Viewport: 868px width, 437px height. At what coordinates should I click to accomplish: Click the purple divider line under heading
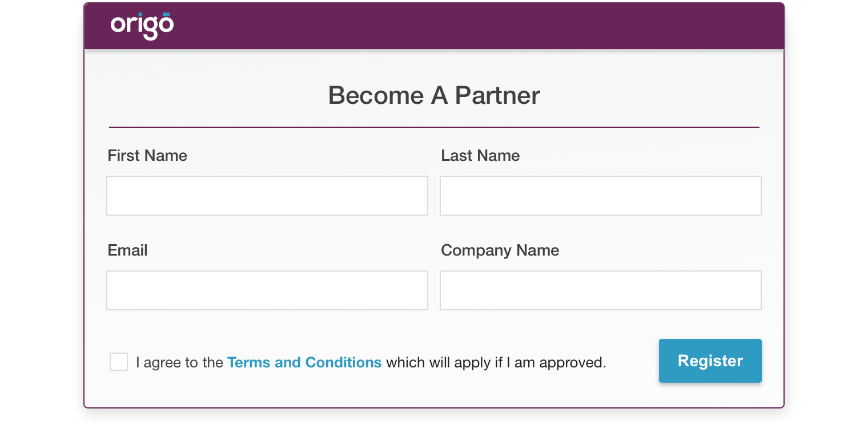pos(434,127)
